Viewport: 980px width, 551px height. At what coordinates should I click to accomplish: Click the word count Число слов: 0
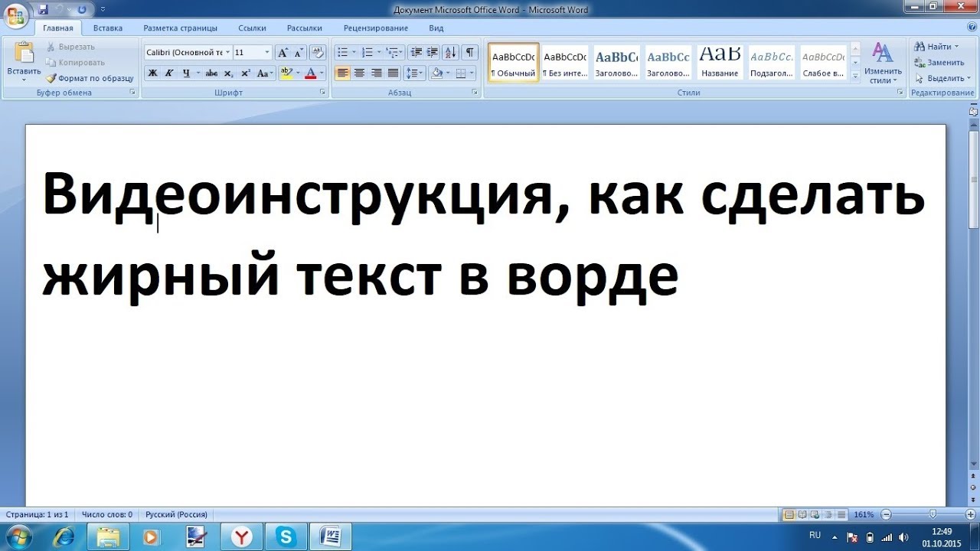tap(107, 514)
